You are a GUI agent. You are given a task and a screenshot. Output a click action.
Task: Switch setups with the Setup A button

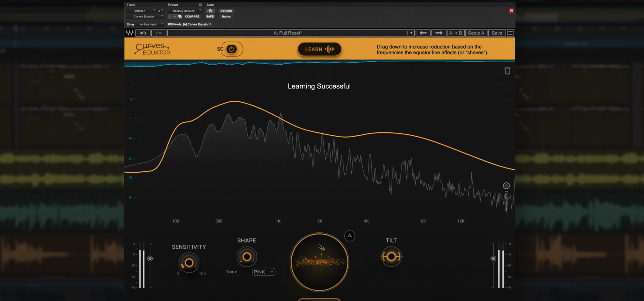pos(476,33)
